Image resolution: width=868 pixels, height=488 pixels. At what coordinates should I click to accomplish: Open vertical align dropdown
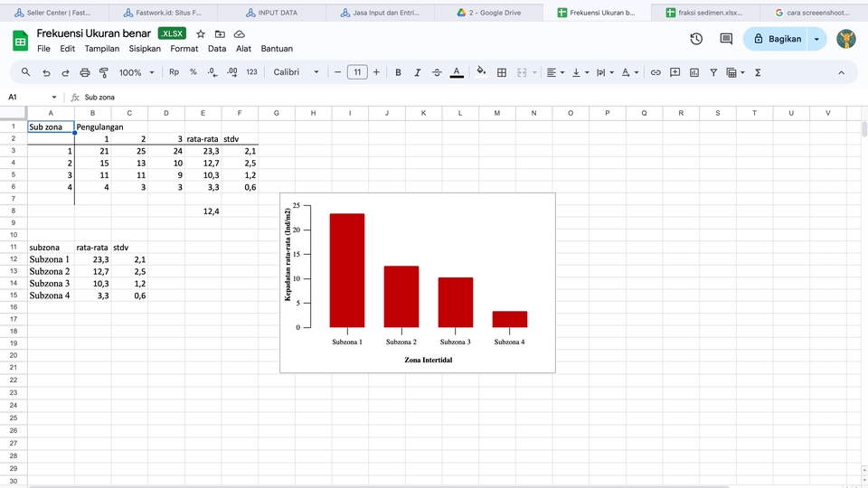coord(580,72)
